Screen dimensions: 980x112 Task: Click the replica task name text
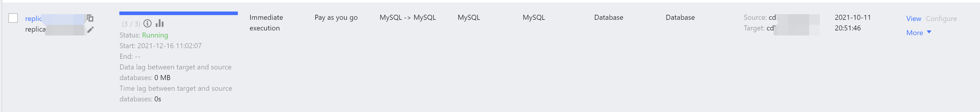pos(54,29)
